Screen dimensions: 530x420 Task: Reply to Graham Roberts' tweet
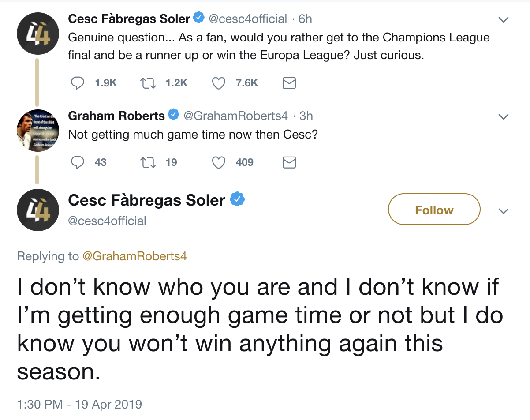click(78, 162)
